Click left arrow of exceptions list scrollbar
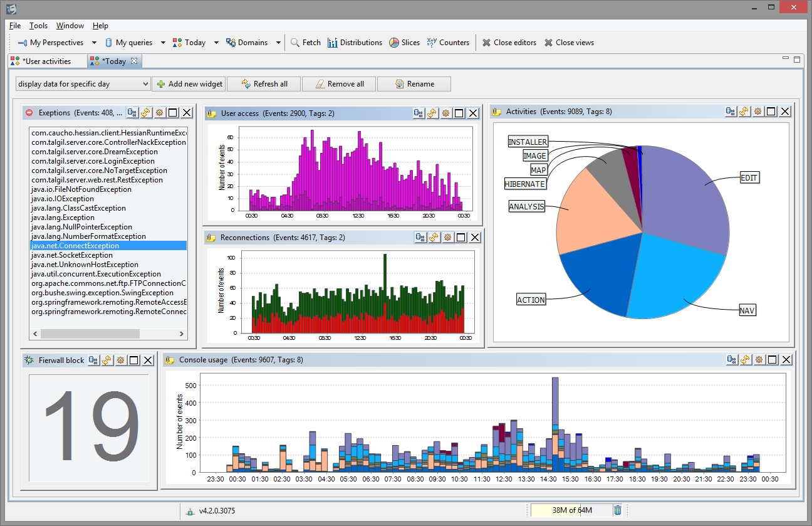 pos(35,334)
